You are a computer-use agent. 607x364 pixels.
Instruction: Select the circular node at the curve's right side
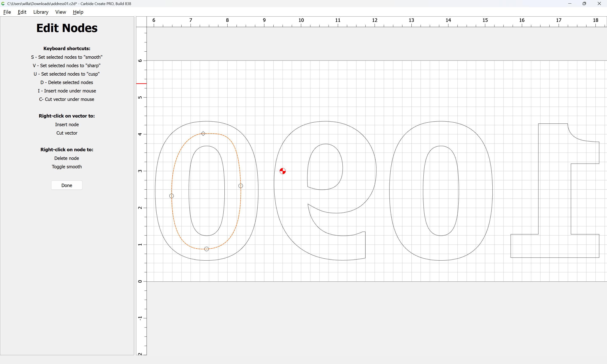click(x=241, y=186)
